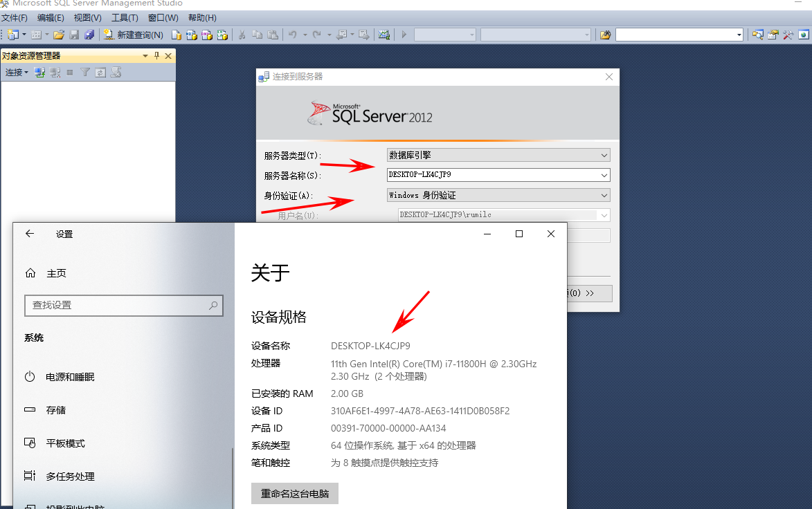Click the Analysis Services DMX Query icon
This screenshot has width=812, height=509.
(x=206, y=35)
